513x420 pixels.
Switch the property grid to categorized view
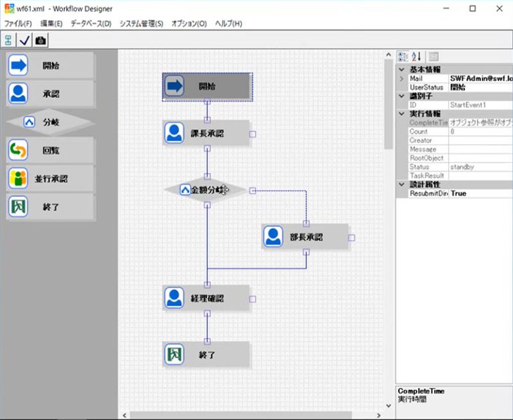pyautogui.click(x=403, y=57)
